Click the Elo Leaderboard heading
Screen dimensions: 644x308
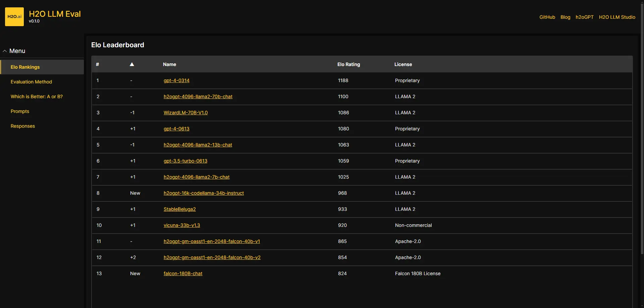pyautogui.click(x=117, y=45)
